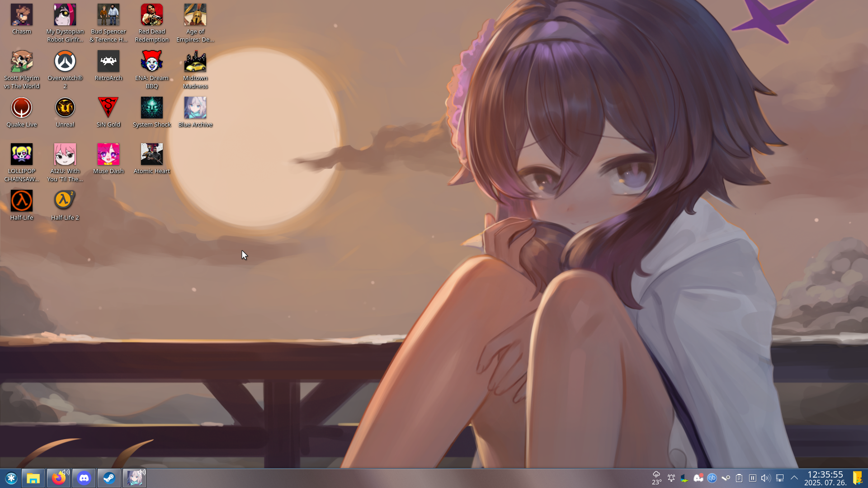The width and height of the screenshot is (868, 488).
Task: Select the AI2U: With You icon
Action: 65,163
